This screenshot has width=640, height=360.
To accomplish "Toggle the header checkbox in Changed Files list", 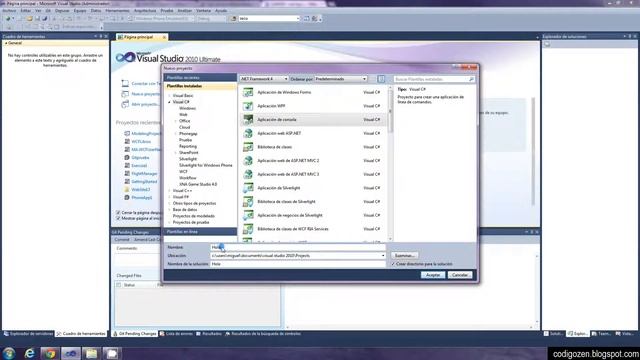I will [x=119, y=285].
